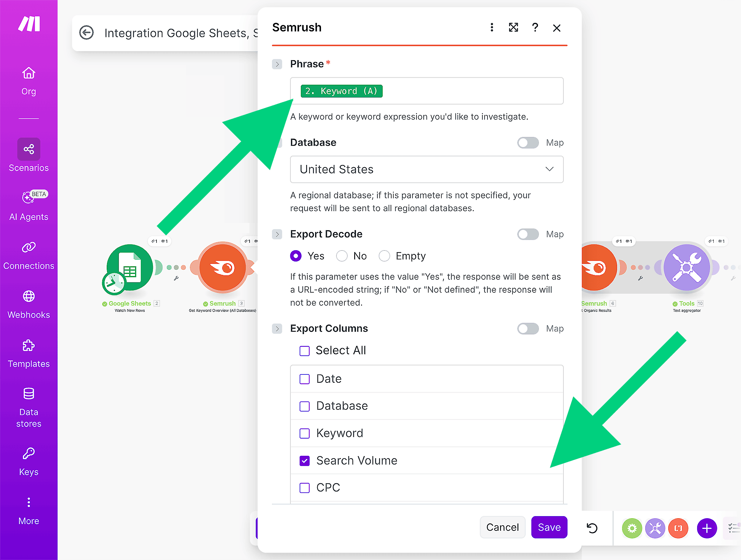741x560 pixels.
Task: Expand the Export Decode section chevron
Action: click(x=277, y=234)
